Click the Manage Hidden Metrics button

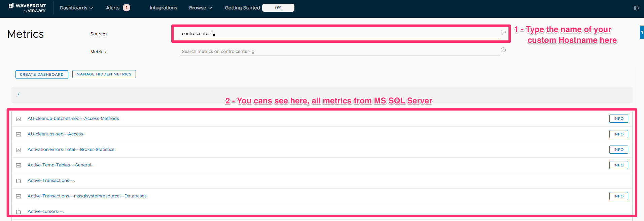pos(104,74)
